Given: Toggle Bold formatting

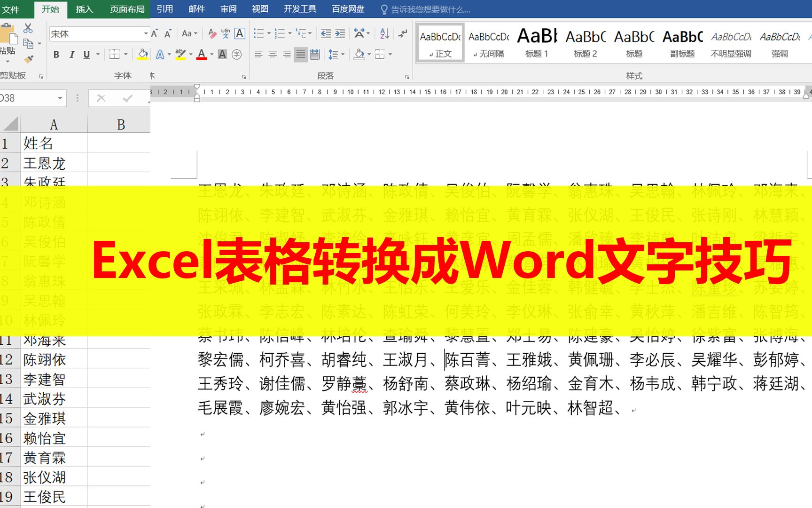Looking at the screenshot, I should click(56, 55).
